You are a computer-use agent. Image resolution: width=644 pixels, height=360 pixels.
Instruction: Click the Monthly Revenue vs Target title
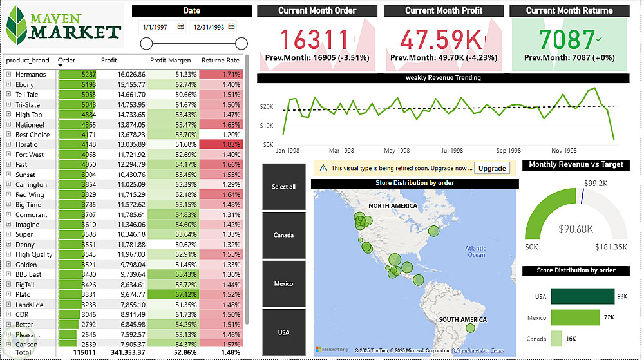pos(576,165)
